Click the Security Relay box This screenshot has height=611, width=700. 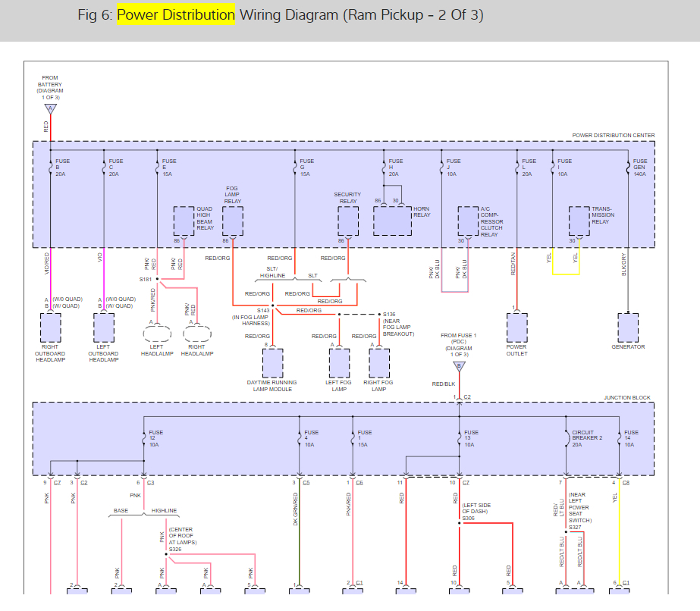pyautogui.click(x=348, y=221)
